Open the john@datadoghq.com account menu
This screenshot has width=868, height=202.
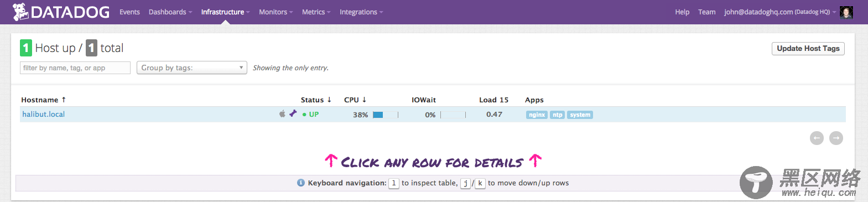tap(780, 12)
